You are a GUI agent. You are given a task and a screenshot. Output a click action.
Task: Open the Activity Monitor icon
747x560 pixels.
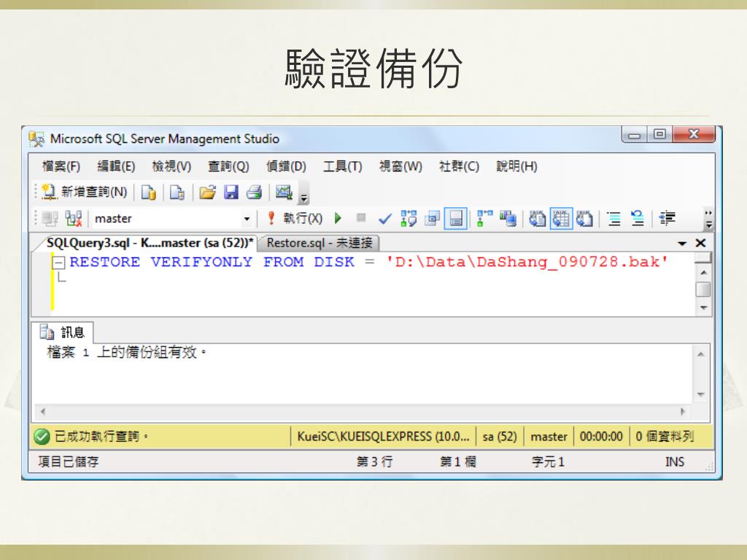[x=284, y=192]
